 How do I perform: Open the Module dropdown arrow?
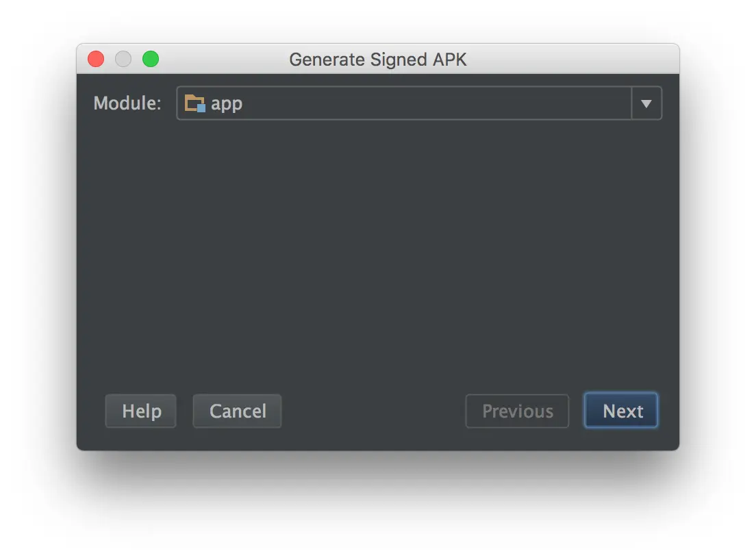pos(646,103)
